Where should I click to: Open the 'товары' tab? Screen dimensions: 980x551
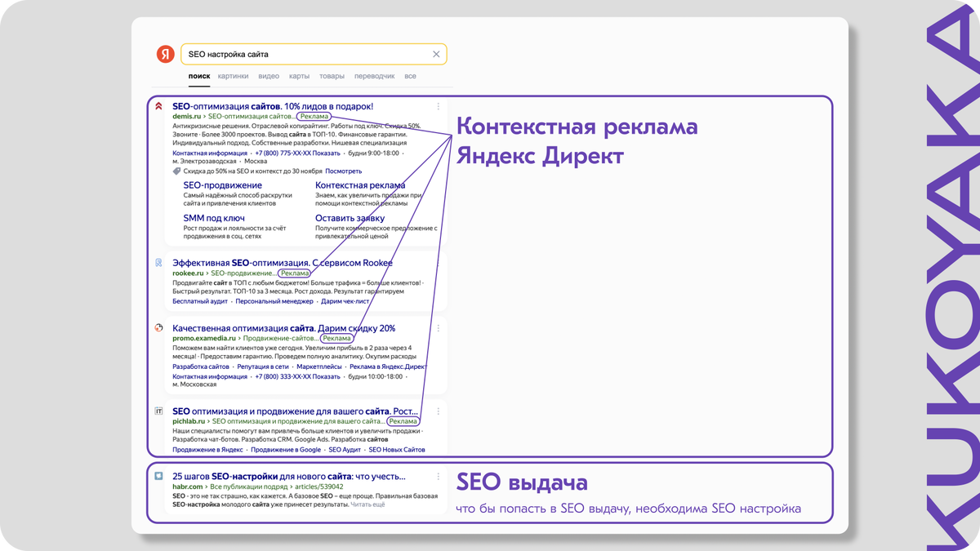pyautogui.click(x=332, y=76)
